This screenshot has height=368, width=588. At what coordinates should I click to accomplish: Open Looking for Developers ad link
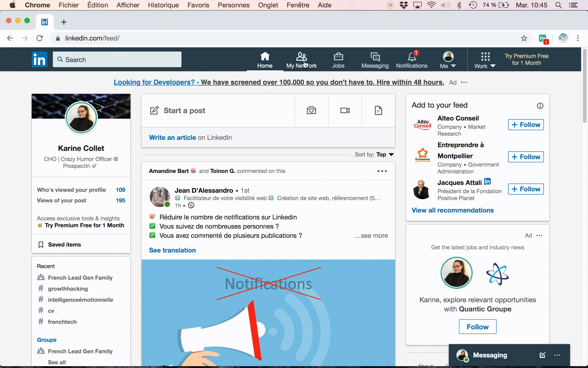click(x=279, y=82)
